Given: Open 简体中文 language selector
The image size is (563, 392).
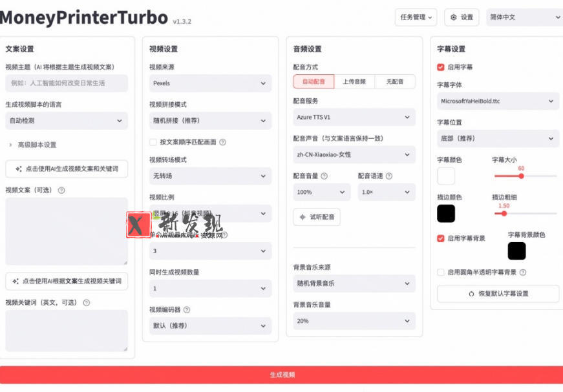Looking at the screenshot, I should tap(525, 17).
